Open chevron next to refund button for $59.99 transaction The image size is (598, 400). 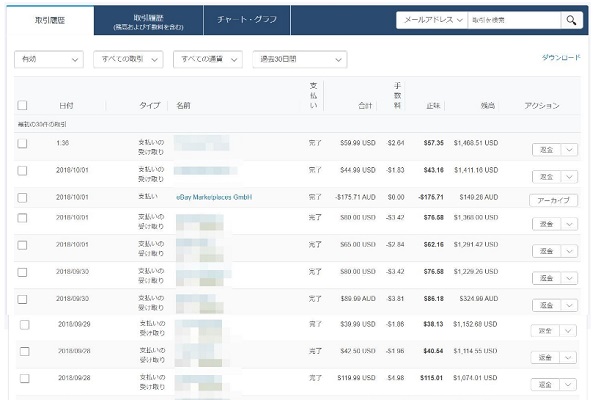coord(569,150)
